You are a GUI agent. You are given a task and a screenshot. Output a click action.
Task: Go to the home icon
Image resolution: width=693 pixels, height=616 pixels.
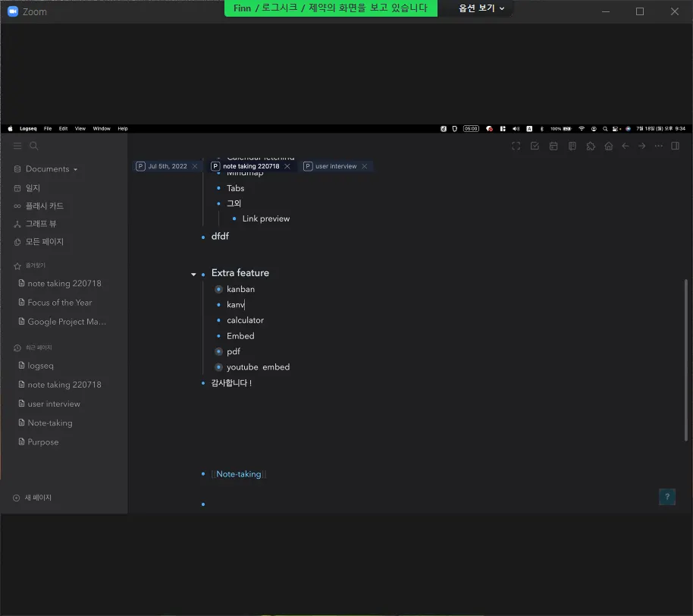coord(609,146)
